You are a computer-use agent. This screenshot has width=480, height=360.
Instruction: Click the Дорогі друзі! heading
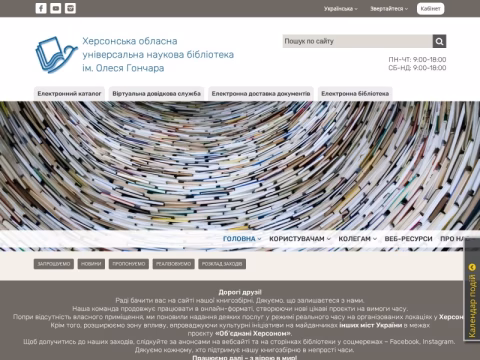pyautogui.click(x=240, y=292)
